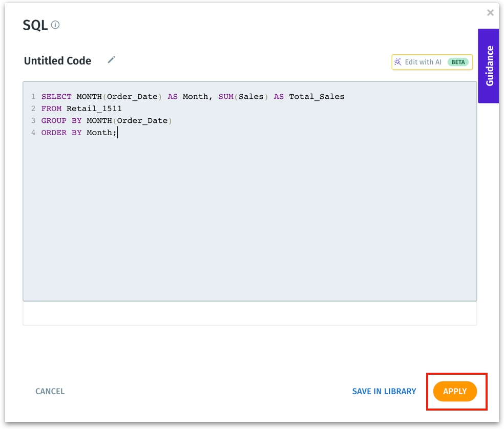504x429 pixels.
Task: Click the pencil icon to rename Untitled Code
Action: 111,60
